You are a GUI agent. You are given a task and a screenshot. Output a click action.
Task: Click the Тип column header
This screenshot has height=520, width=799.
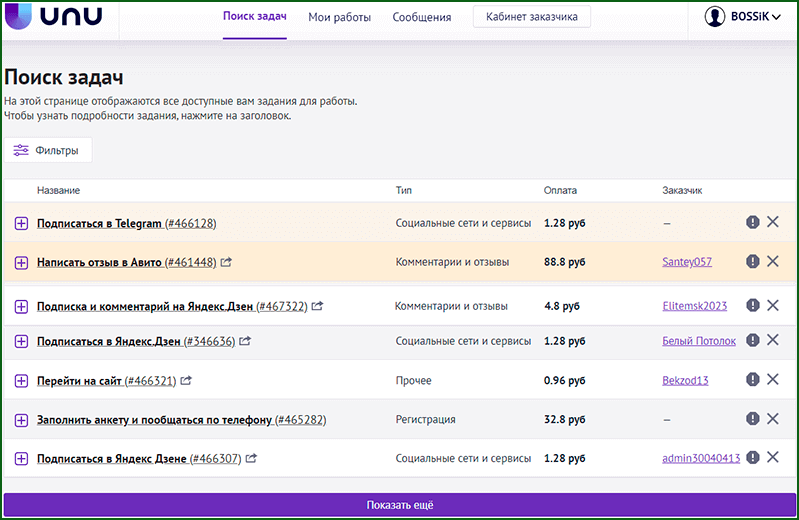(404, 190)
